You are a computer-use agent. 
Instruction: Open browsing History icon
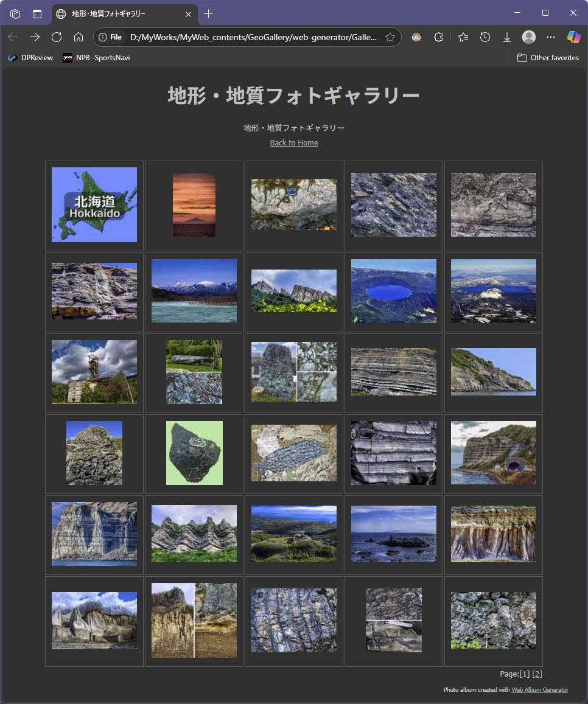pyautogui.click(x=485, y=37)
